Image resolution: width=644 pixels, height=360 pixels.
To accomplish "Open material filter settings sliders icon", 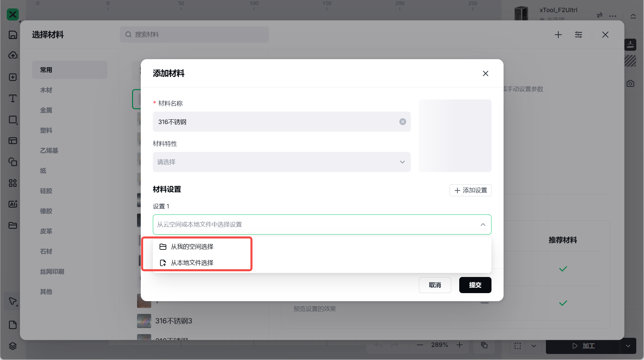I will [578, 35].
